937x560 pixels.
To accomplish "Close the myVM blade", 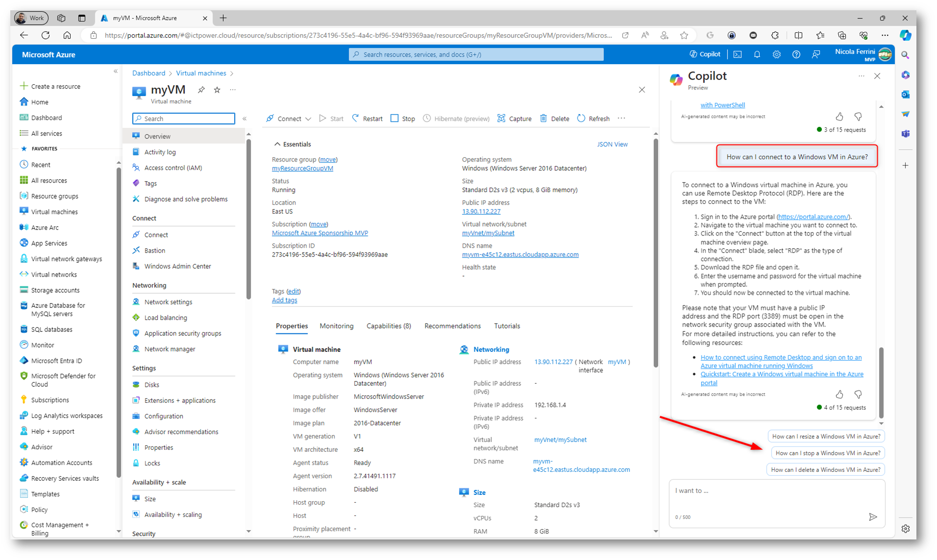I will tap(642, 90).
